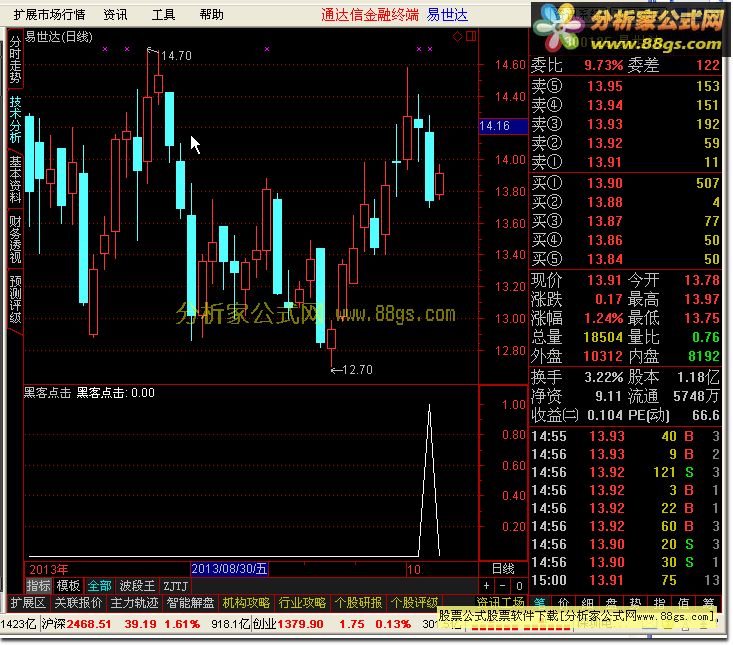Click the plus zoom button below the chart
The width and height of the screenshot is (733, 645).
[487, 585]
